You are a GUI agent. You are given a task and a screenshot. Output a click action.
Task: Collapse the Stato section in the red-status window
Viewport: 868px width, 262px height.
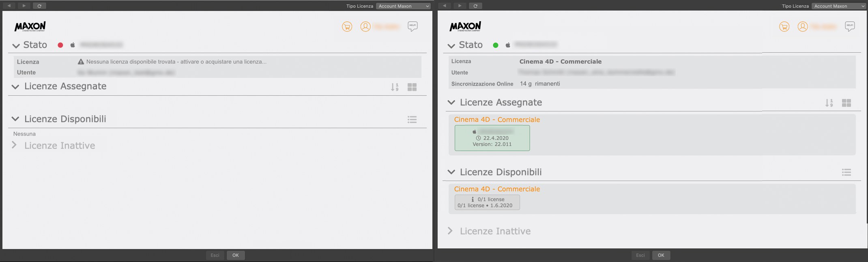16,45
